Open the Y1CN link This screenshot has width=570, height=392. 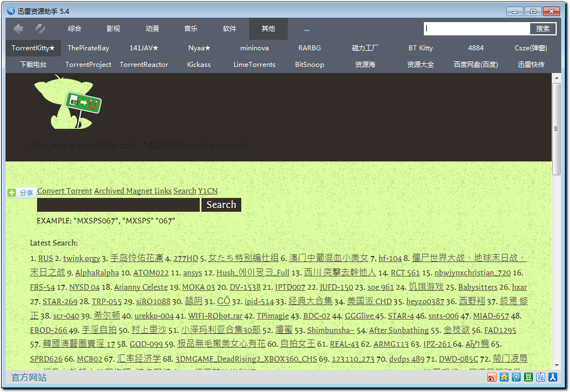208,191
